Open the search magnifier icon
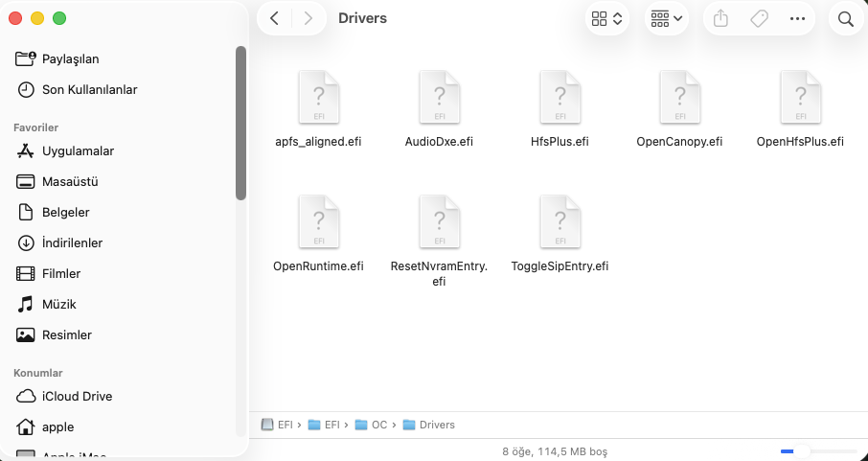This screenshot has width=868, height=461. click(845, 18)
